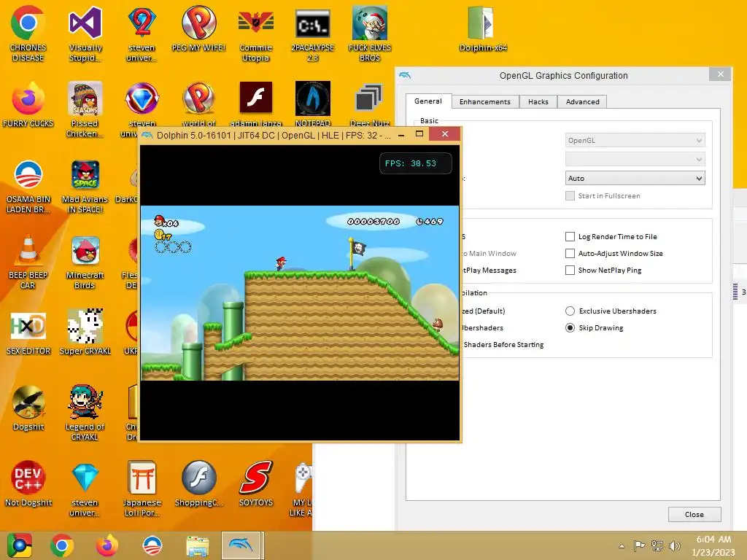747x560 pixels.
Task: Switch to the General tab
Action: point(427,101)
